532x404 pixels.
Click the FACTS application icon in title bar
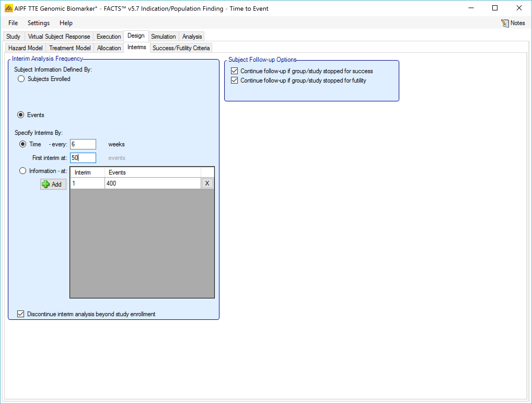click(9, 8)
